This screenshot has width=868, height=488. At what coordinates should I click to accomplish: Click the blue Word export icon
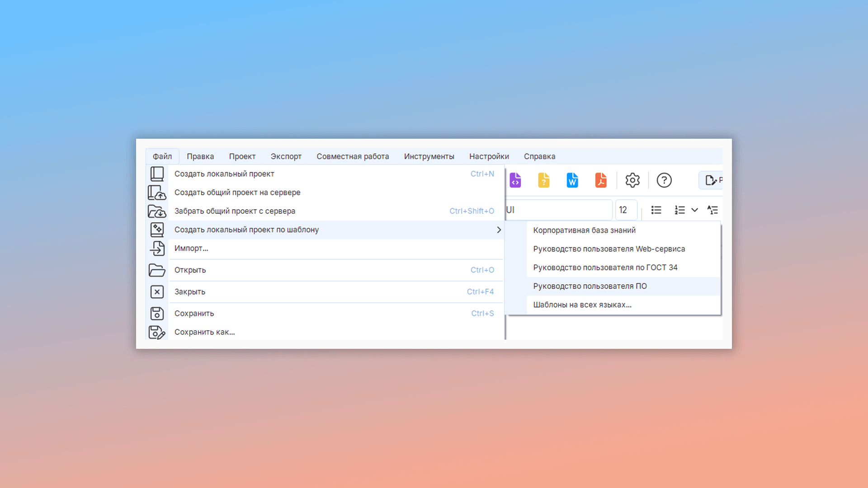pos(572,180)
